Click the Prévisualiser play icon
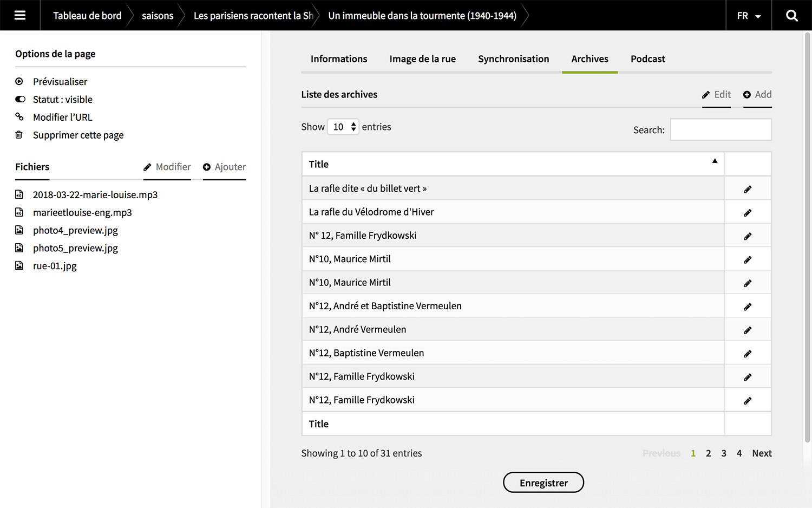The height and width of the screenshot is (508, 812). pyautogui.click(x=19, y=81)
